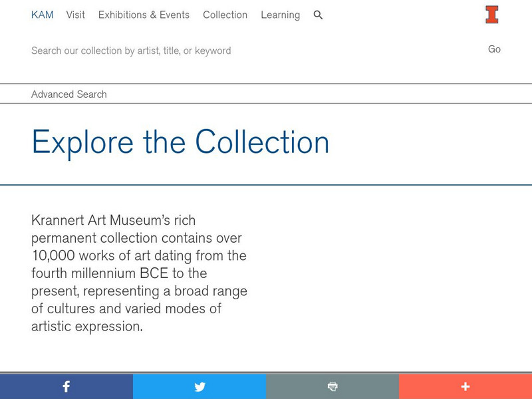Click the "artistic expression." text line
Image resolution: width=532 pixels, height=399 pixels.
87,327
